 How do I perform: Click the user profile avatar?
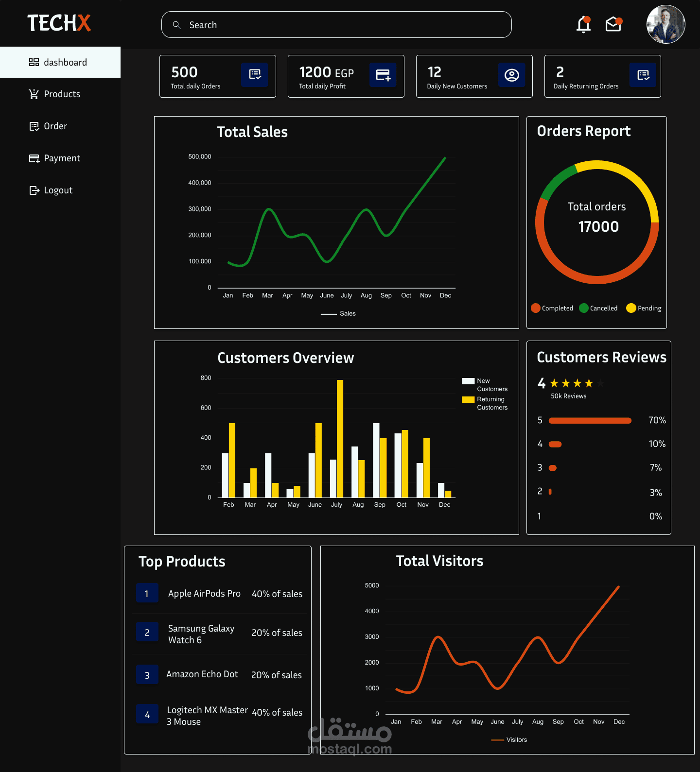(x=665, y=24)
